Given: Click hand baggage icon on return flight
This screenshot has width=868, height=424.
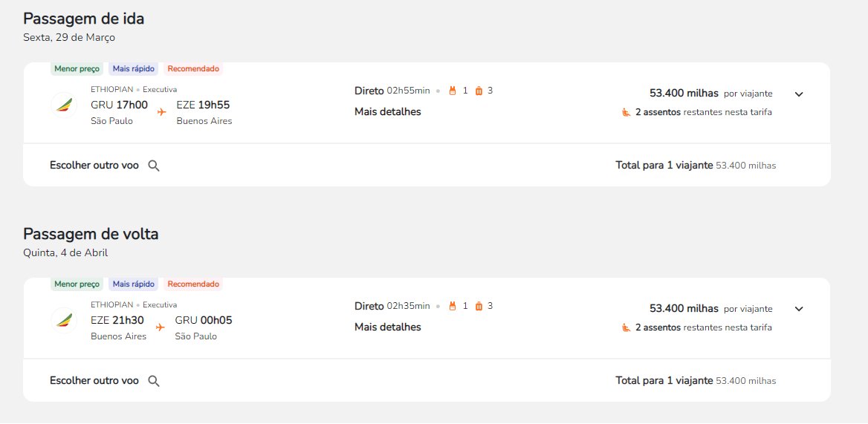Looking at the screenshot, I should 453,306.
